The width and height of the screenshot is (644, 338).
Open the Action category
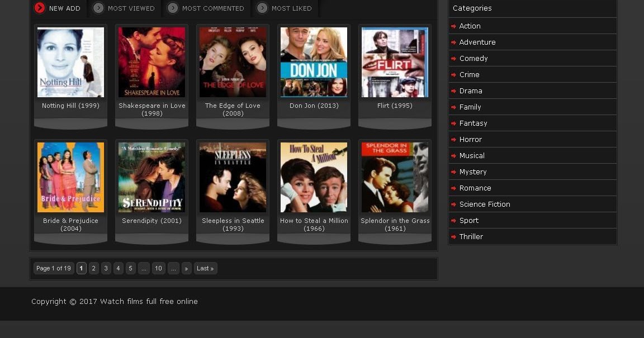pyautogui.click(x=470, y=26)
